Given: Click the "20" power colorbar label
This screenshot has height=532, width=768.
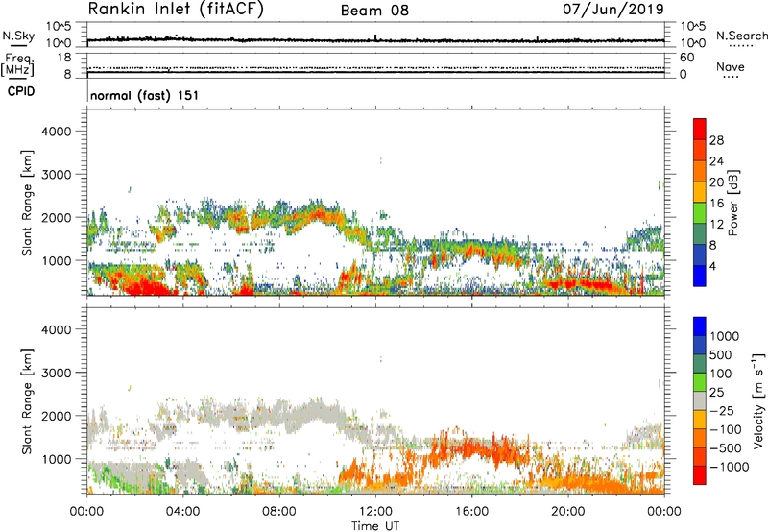Looking at the screenshot, I should [x=716, y=182].
